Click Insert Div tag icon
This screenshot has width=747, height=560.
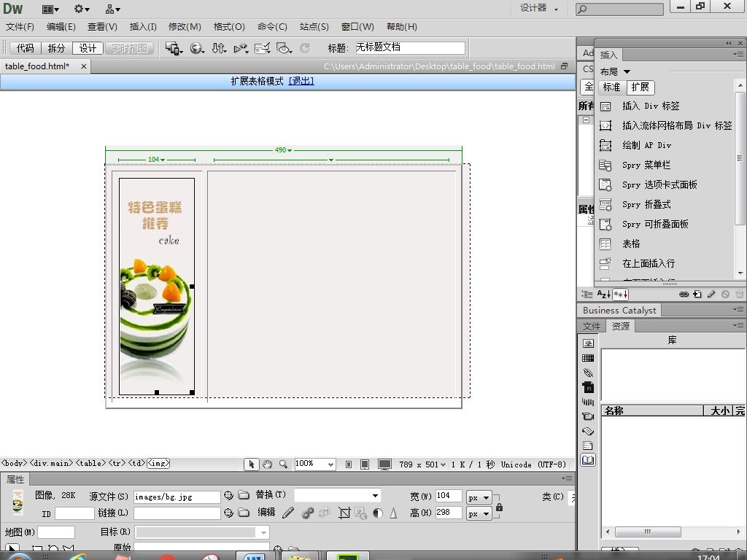coord(605,106)
